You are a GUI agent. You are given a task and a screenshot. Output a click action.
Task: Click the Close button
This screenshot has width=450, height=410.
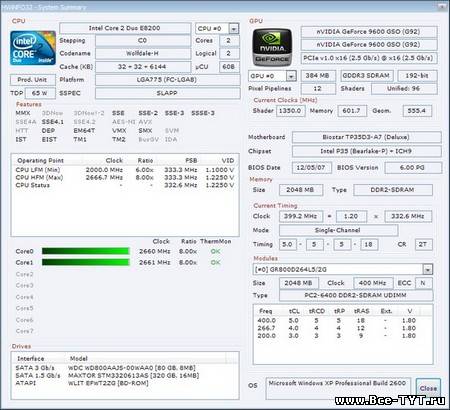pos(428,388)
